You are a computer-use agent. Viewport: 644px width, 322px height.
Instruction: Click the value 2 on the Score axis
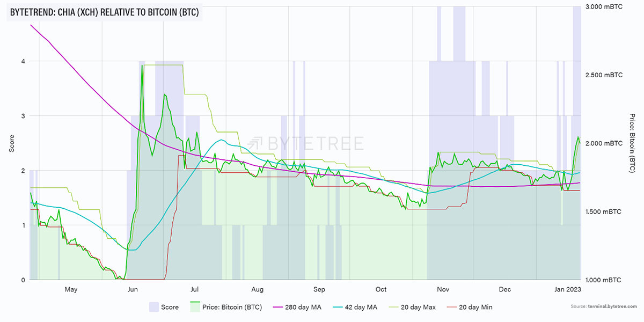pyautogui.click(x=23, y=171)
